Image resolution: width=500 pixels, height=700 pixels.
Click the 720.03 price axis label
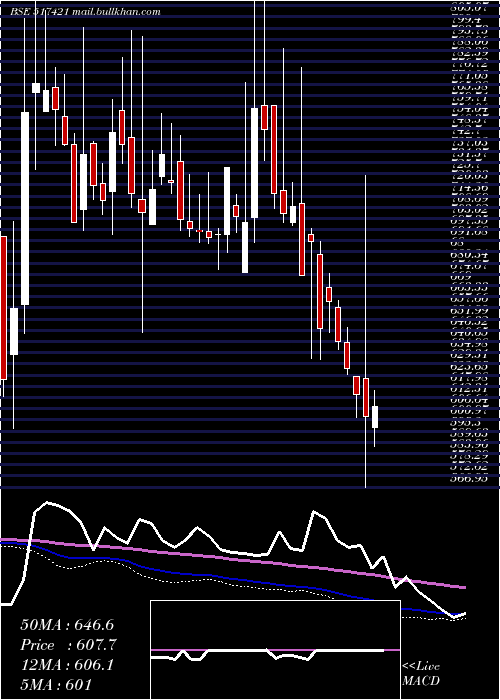tap(469, 176)
